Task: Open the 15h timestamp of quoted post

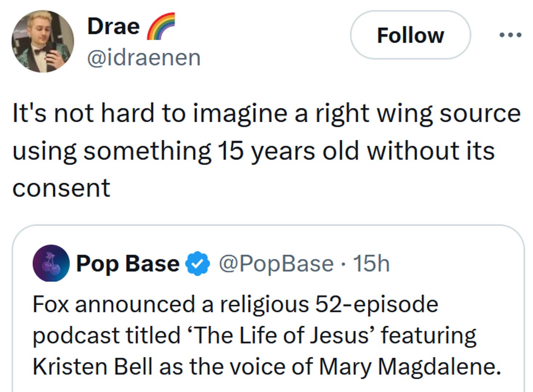Action: 371,264
